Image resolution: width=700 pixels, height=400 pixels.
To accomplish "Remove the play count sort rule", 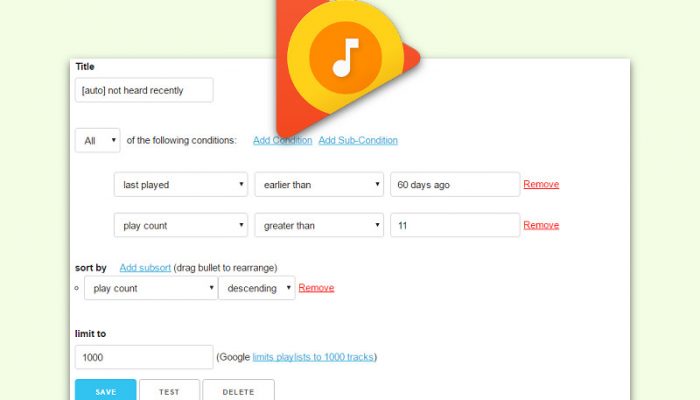I will tap(316, 288).
